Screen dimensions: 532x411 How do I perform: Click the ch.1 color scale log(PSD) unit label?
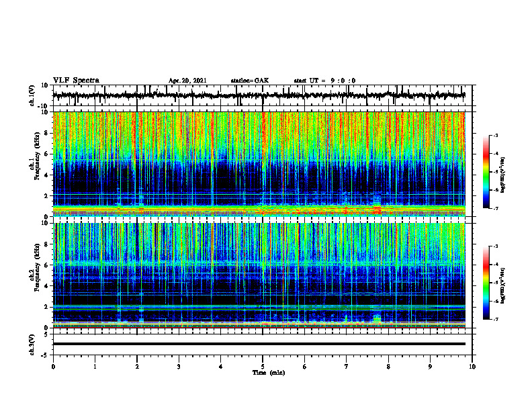tap(503, 175)
